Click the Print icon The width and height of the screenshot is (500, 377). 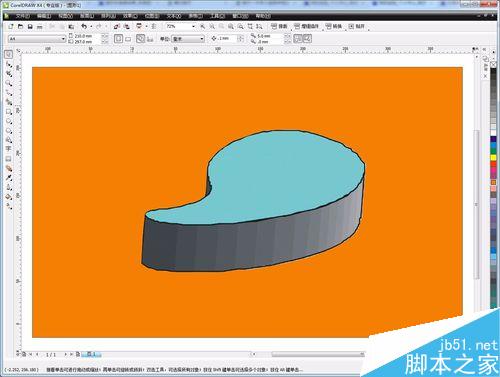pos(40,26)
